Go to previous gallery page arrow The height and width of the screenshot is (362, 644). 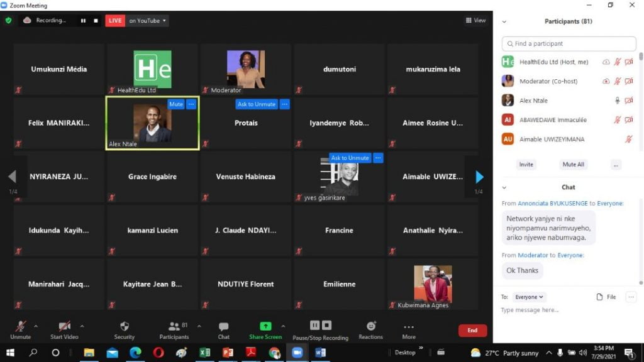coord(13,177)
